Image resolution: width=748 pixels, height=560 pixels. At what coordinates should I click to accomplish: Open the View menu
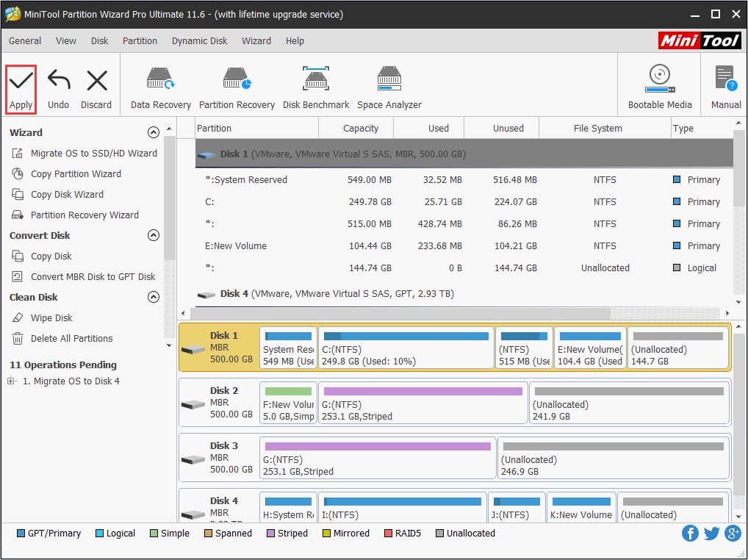pos(66,40)
